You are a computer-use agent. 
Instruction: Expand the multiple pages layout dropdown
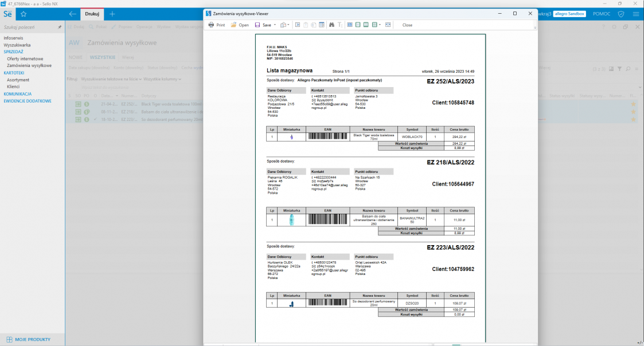point(380,25)
